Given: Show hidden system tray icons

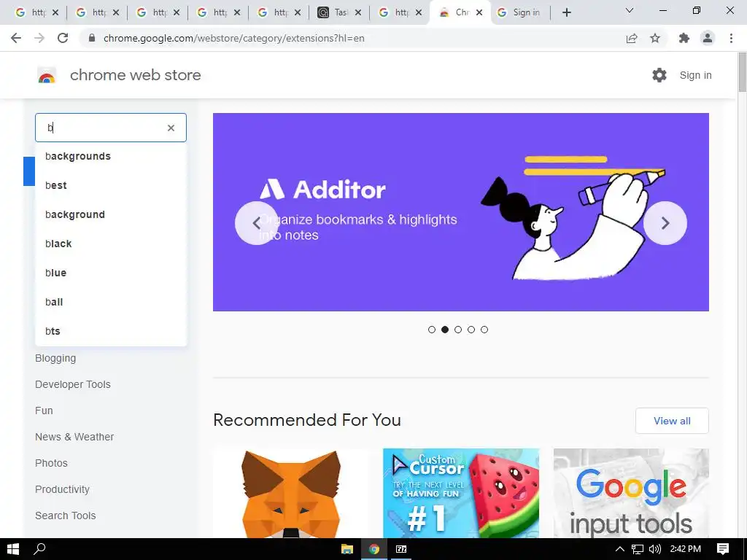Looking at the screenshot, I should point(620,549).
